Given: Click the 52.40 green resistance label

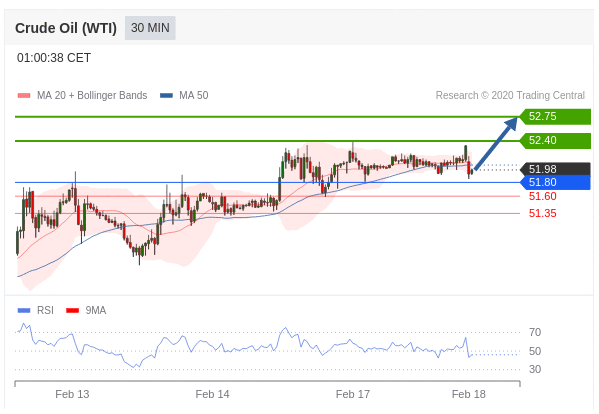Looking at the screenshot, I should click(x=555, y=141).
